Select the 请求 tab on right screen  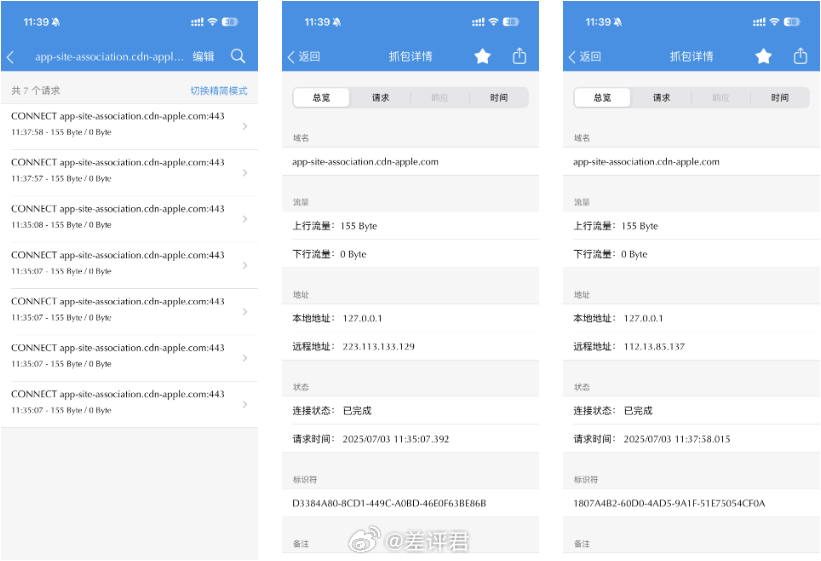coord(661,97)
